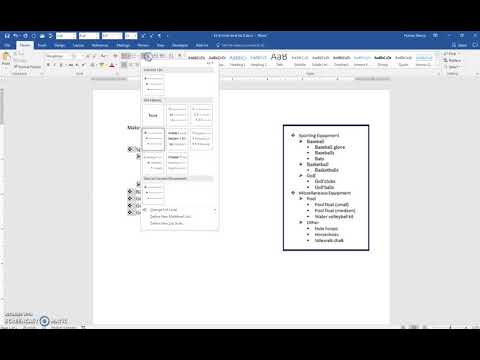This screenshot has height=360, width=480.
Task: Click the Paste clipboard icon
Action: pyautogui.click(x=6, y=59)
